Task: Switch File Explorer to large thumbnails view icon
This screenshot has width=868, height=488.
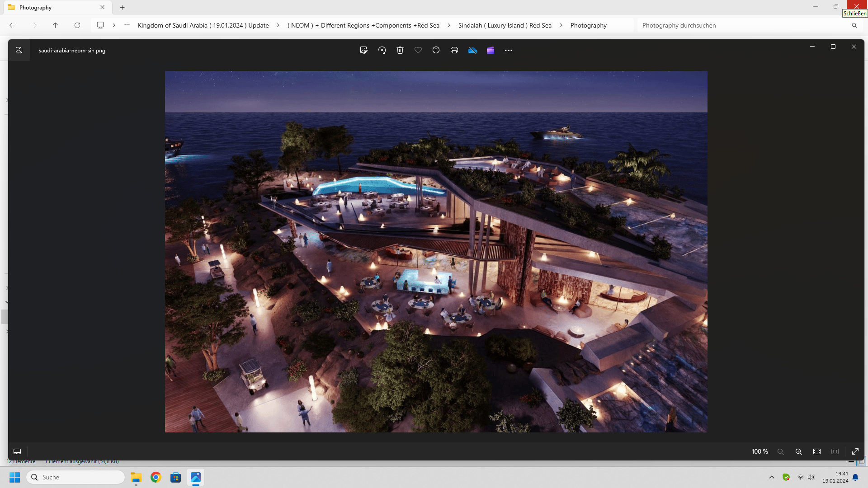Action: pyautogui.click(x=861, y=461)
